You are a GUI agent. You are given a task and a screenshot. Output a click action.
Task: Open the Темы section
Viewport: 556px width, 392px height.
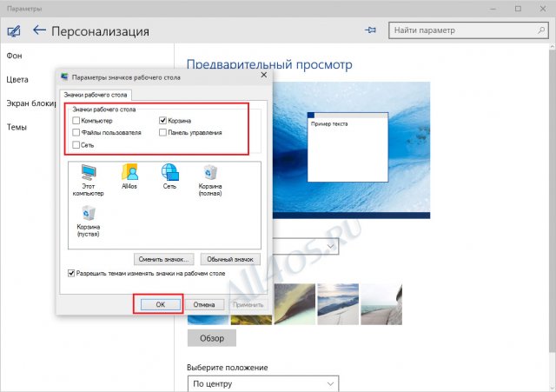click(17, 127)
